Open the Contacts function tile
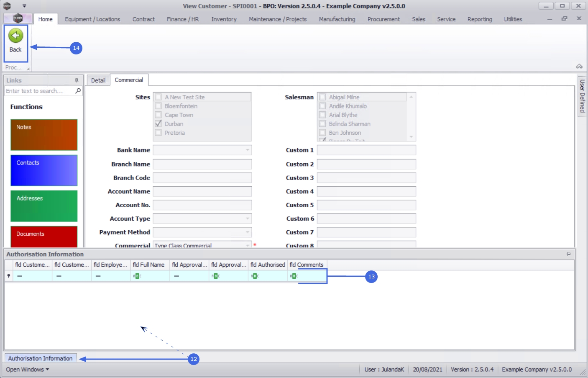 pyautogui.click(x=44, y=170)
